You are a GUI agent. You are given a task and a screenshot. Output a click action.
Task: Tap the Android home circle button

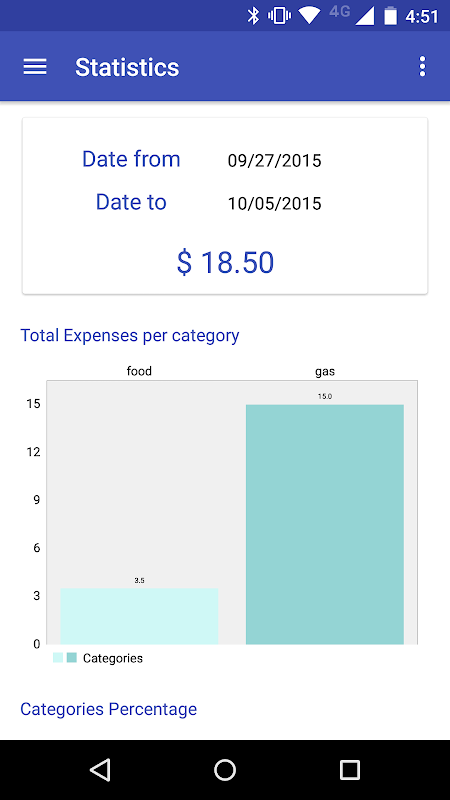click(224, 769)
